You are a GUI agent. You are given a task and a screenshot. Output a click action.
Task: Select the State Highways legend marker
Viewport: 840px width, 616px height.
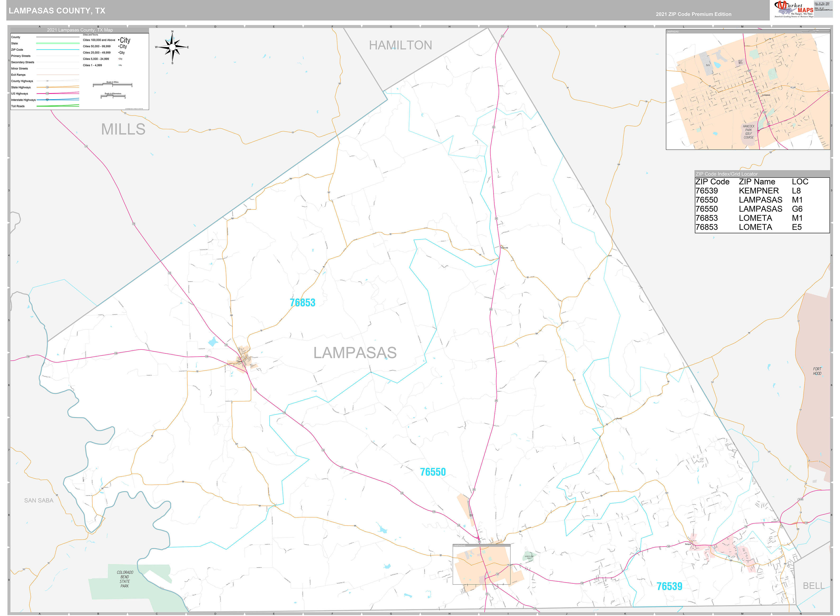[x=47, y=87]
